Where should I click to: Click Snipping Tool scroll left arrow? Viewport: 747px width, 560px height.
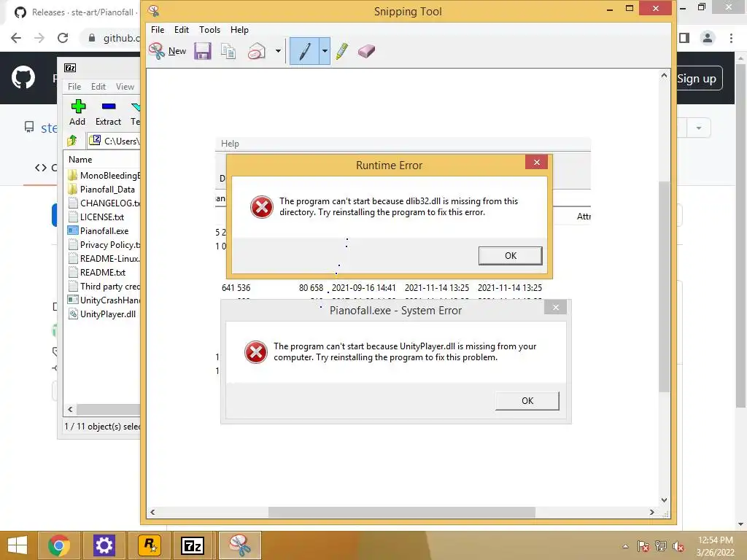point(152,513)
